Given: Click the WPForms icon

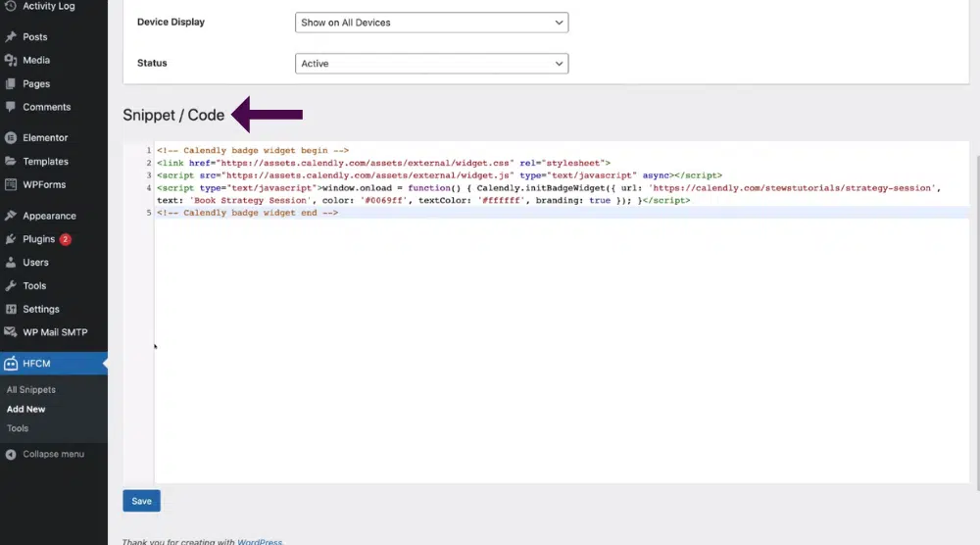Looking at the screenshot, I should click(x=11, y=184).
